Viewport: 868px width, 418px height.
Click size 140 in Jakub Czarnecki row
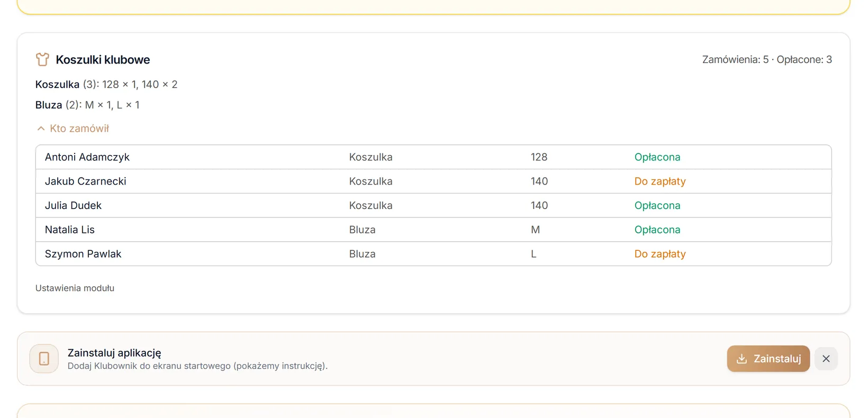point(539,181)
